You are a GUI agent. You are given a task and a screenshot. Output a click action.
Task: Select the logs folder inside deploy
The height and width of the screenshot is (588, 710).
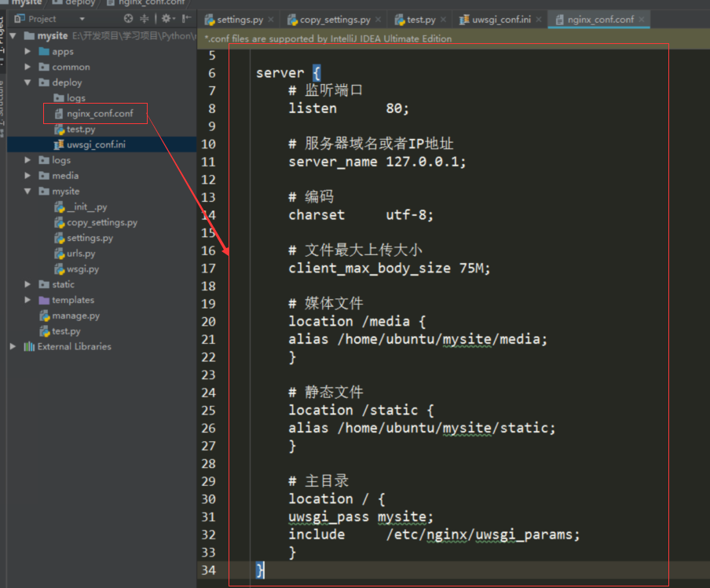pos(76,98)
